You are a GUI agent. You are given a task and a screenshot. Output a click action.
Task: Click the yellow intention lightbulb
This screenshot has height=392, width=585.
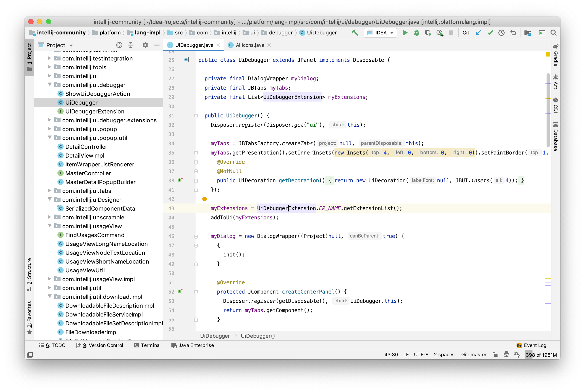(x=204, y=199)
